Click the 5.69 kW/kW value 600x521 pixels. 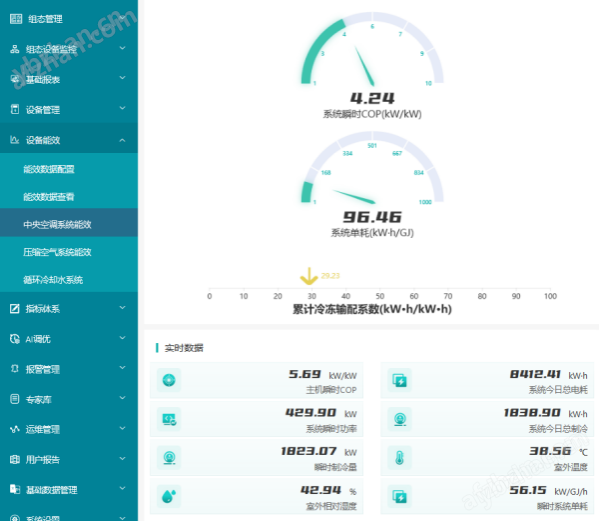(305, 374)
